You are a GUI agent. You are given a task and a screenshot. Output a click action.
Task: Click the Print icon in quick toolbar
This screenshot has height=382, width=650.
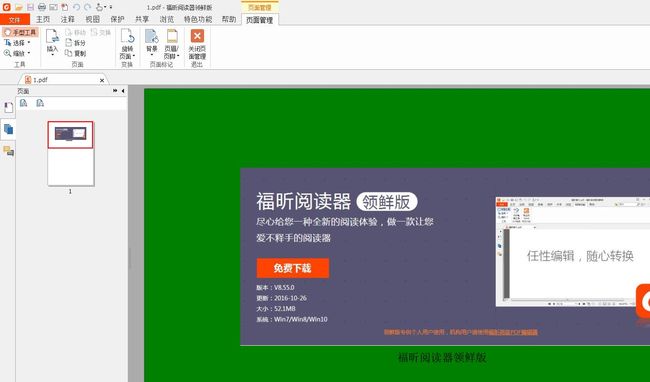(x=42, y=7)
